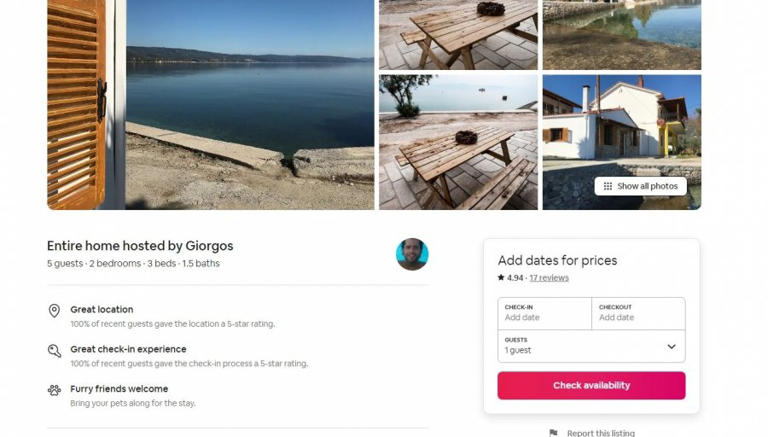Click the paw print pets icon

tap(54, 390)
